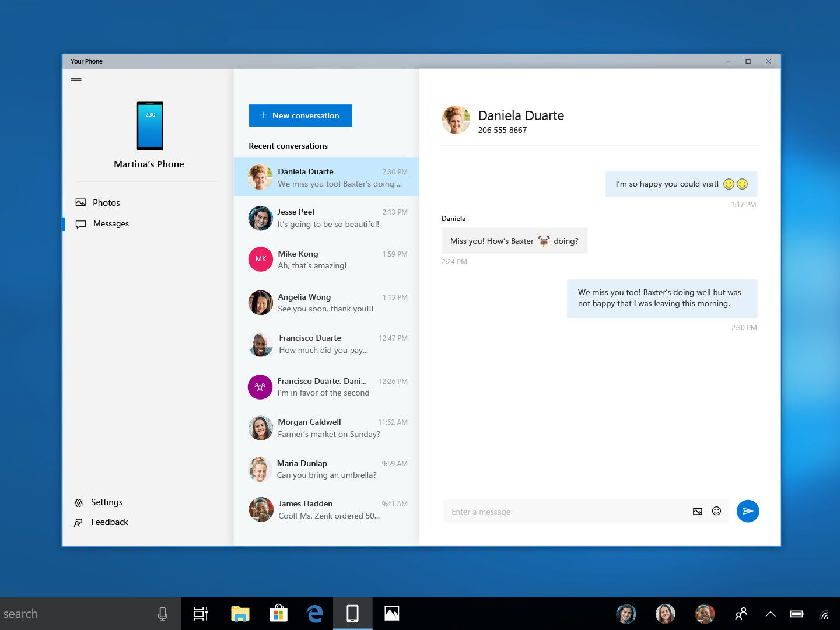Screen dimensions: 840x630
Task: Click Daniela Duarte's header profile picture
Action: coord(456,120)
